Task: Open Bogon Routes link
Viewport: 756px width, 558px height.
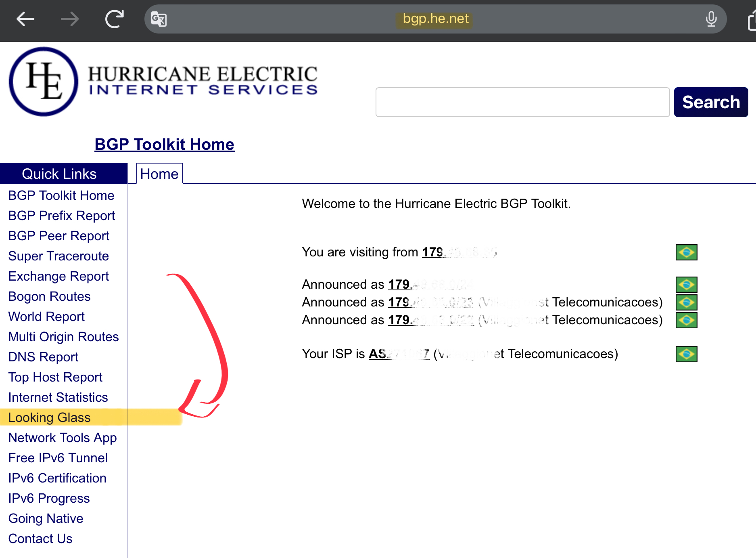Action: tap(49, 296)
